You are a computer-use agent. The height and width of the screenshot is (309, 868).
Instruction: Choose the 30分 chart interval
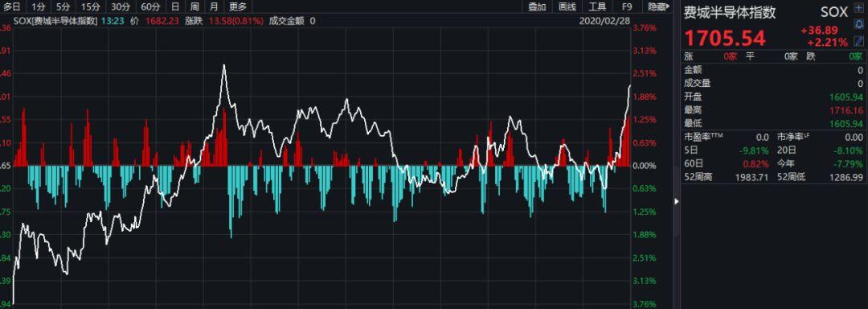click(x=120, y=6)
